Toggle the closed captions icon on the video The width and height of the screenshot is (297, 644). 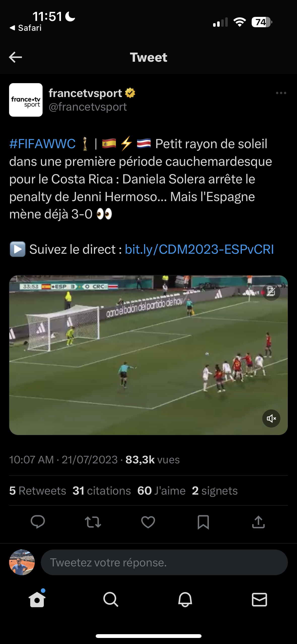click(x=271, y=292)
